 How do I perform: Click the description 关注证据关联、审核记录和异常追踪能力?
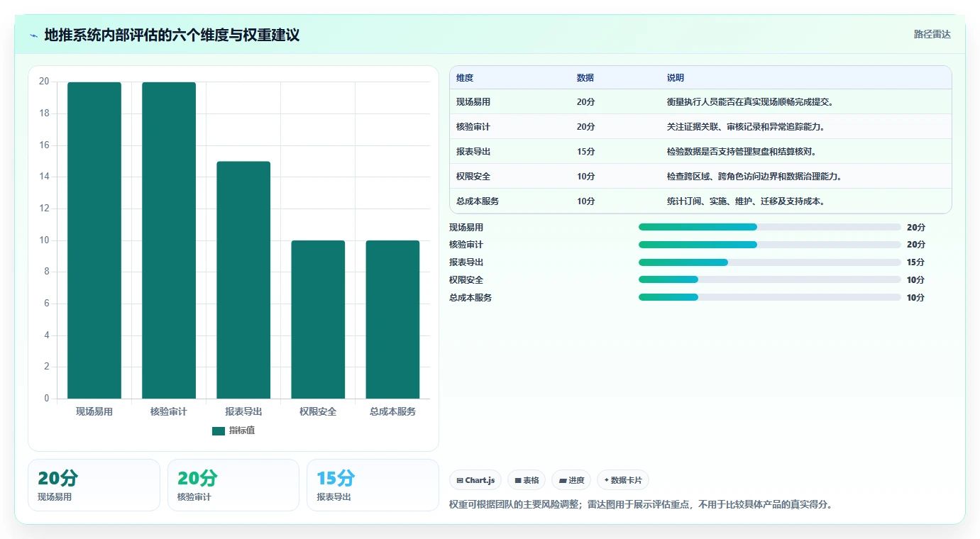[746, 127]
